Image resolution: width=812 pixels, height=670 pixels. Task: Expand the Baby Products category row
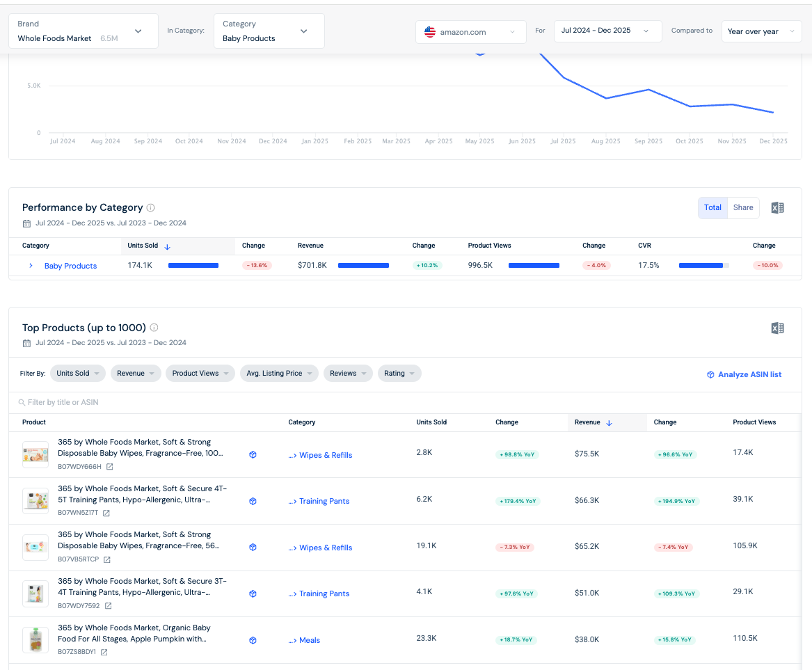pyautogui.click(x=31, y=266)
